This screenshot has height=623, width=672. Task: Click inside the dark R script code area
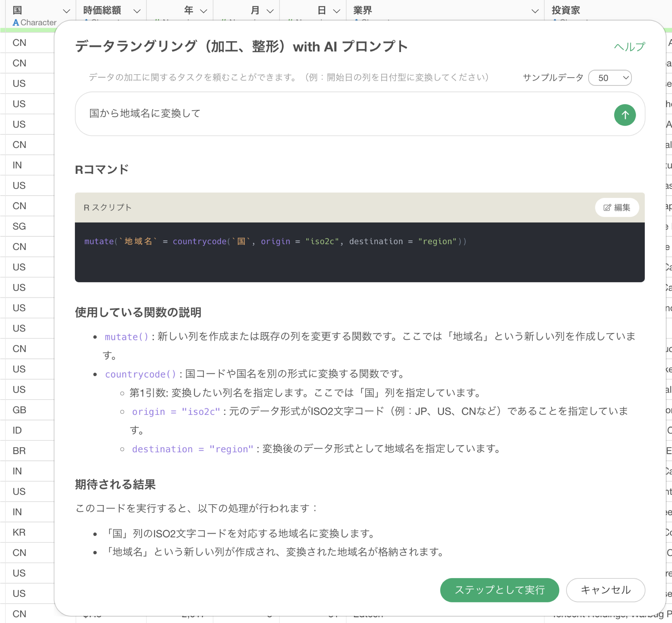pyautogui.click(x=359, y=260)
